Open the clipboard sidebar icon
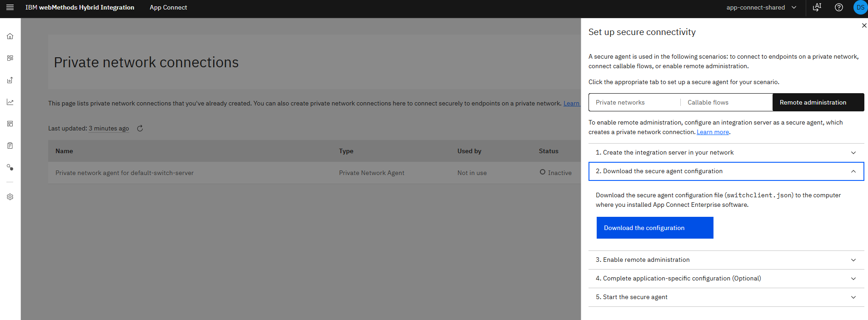 (x=10, y=145)
